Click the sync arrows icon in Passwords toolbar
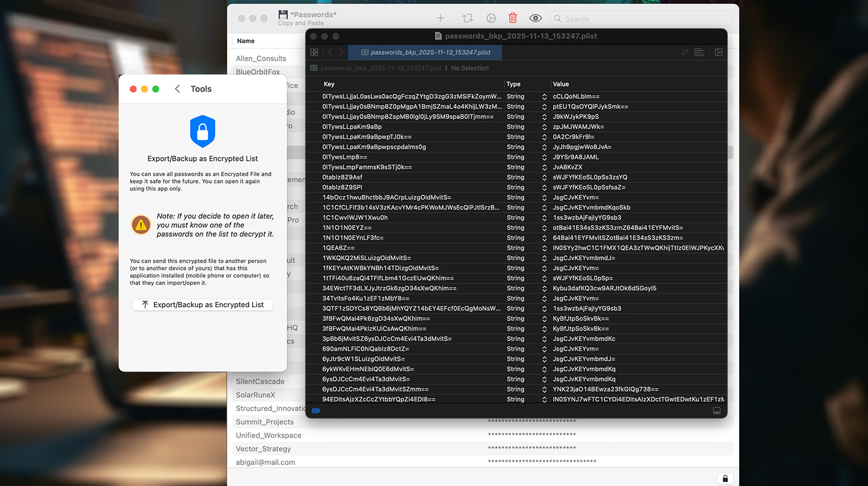This screenshot has height=486, width=868. point(467,18)
